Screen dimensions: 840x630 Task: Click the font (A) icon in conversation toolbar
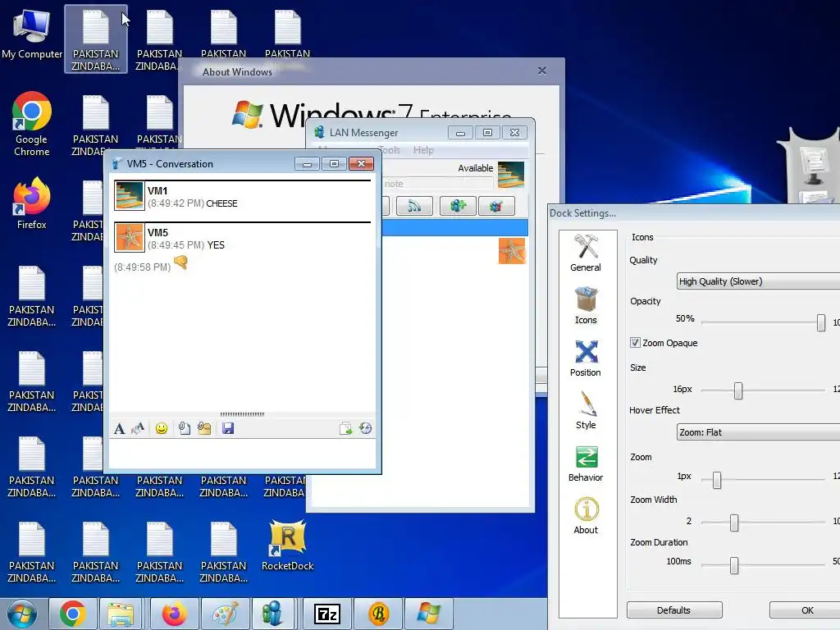tap(120, 428)
